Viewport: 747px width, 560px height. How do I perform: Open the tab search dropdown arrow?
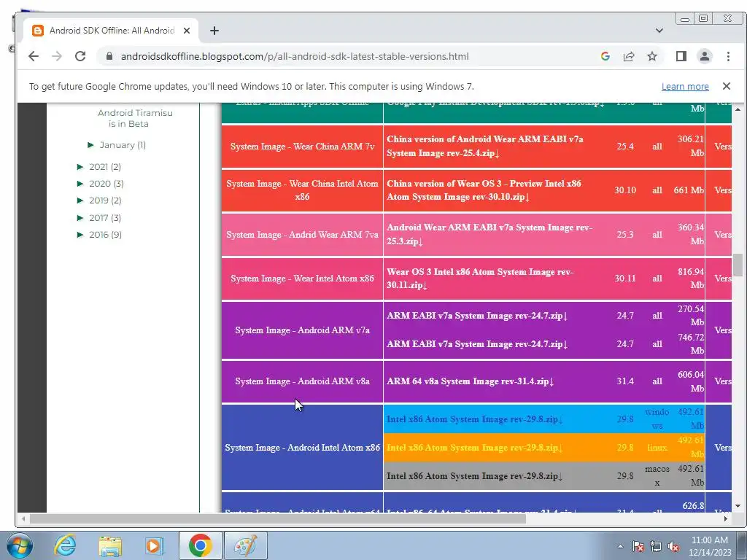point(659,31)
